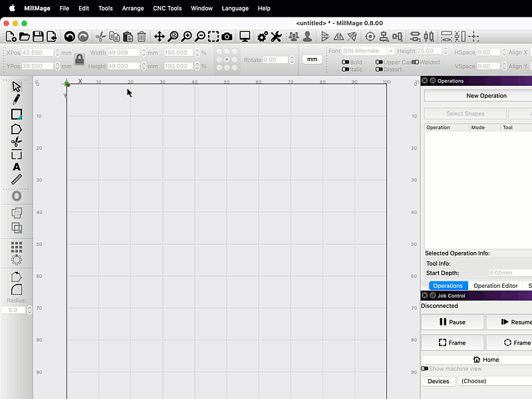
Task: Open the Font DIN Alternate dropdown
Action: (368, 51)
